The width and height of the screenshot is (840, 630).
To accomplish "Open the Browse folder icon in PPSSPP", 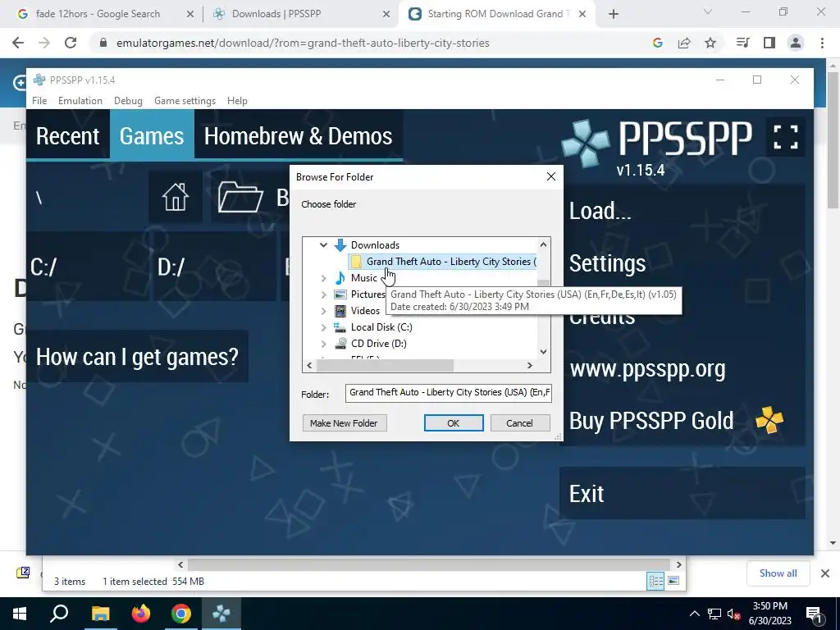I will [x=240, y=197].
